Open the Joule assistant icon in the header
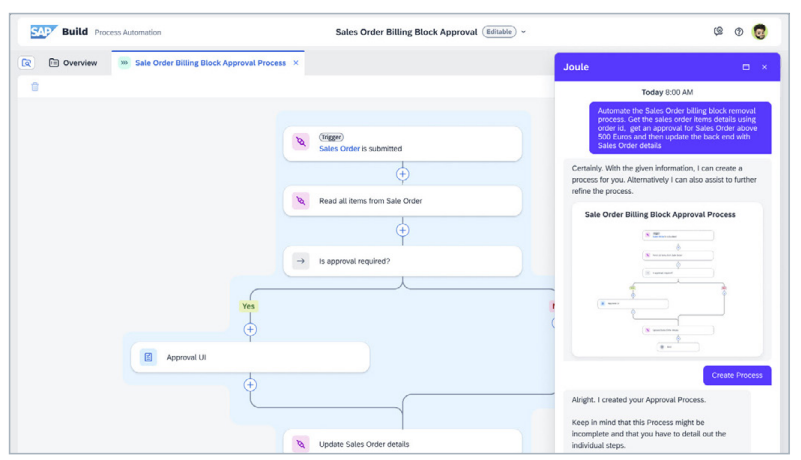801x460 pixels. pyautogui.click(x=718, y=32)
